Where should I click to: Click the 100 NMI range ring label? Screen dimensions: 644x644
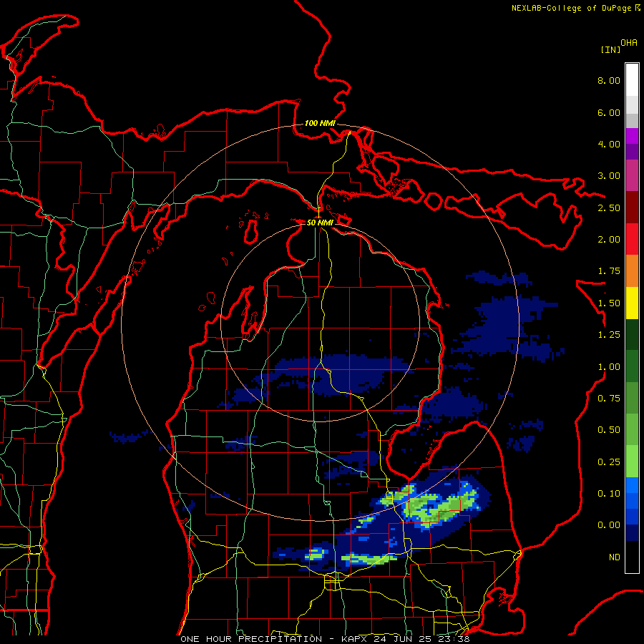tap(320, 123)
